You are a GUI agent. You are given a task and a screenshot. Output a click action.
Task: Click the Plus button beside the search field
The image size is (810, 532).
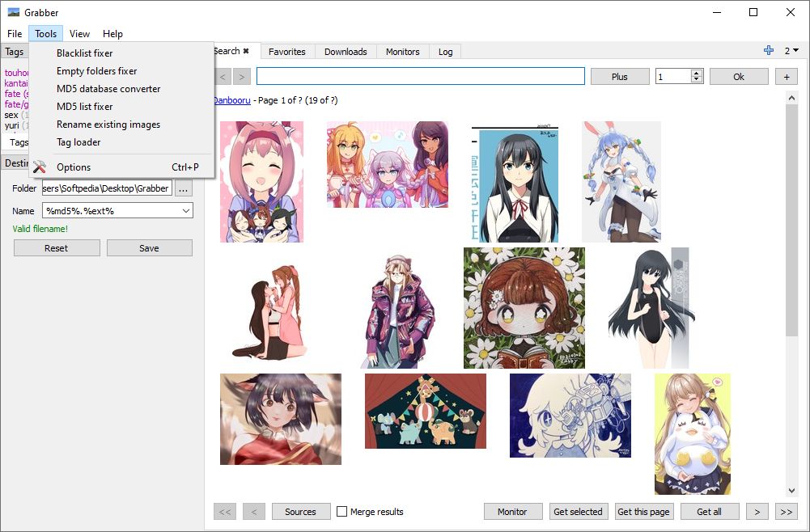[619, 76]
